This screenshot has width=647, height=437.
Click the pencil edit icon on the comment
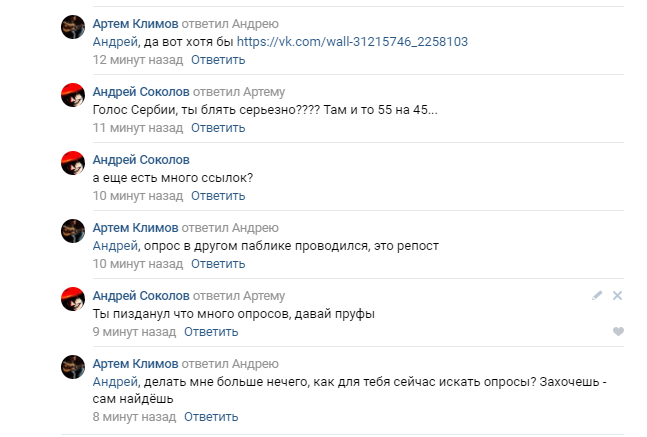tap(597, 295)
